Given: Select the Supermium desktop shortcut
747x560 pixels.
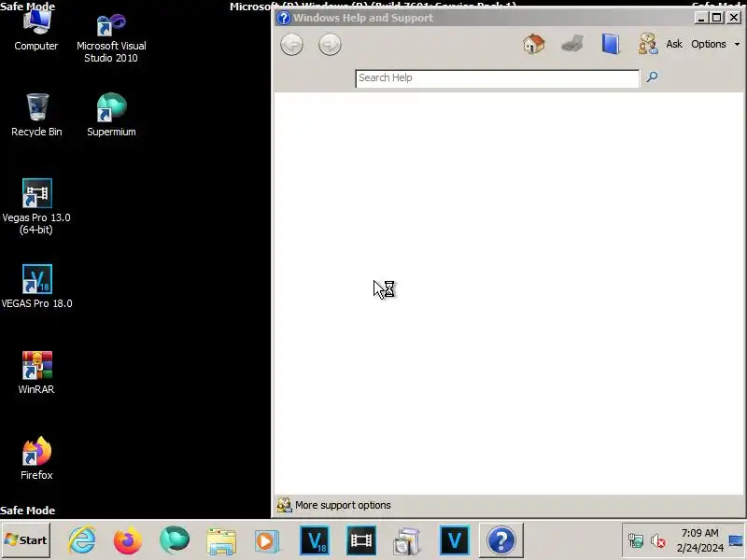Looking at the screenshot, I should [111, 115].
